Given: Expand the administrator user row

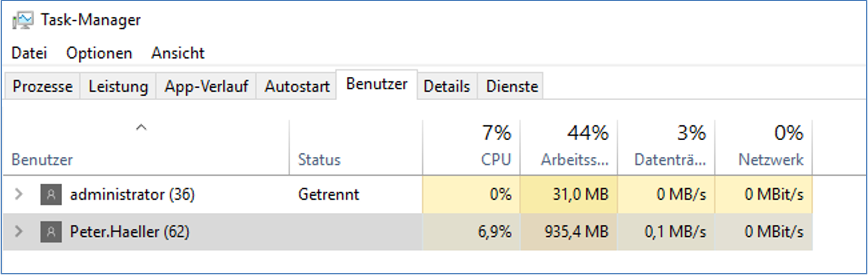Looking at the screenshot, I should click(x=19, y=194).
